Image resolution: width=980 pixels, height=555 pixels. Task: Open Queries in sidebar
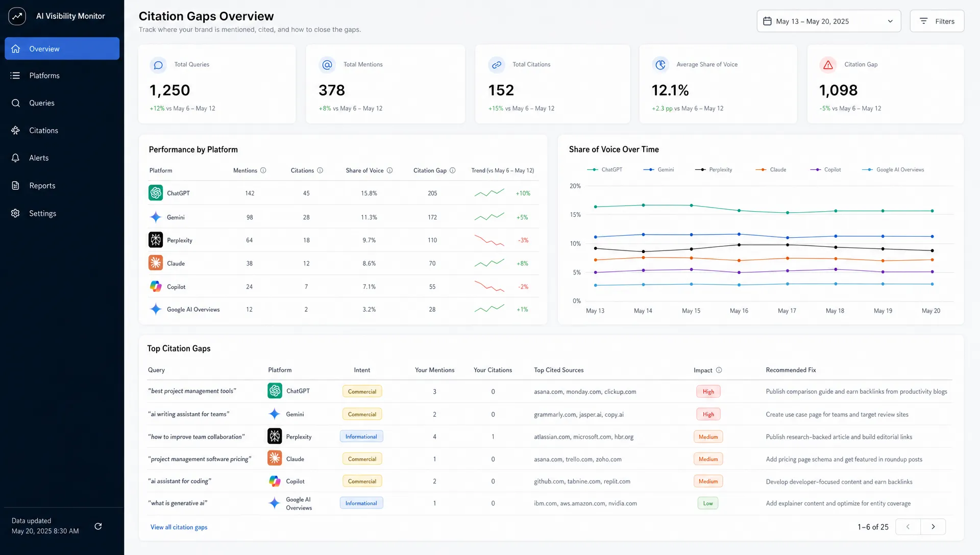tap(62, 103)
